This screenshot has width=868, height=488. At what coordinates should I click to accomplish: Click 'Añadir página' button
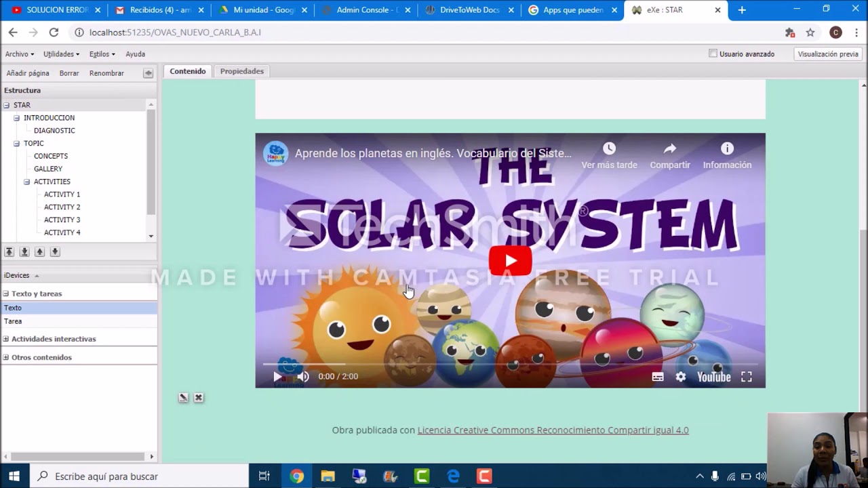(x=28, y=73)
